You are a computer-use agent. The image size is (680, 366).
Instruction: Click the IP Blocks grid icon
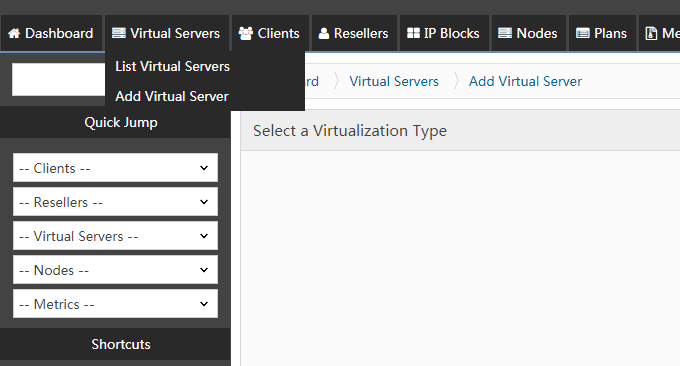pyautogui.click(x=413, y=33)
